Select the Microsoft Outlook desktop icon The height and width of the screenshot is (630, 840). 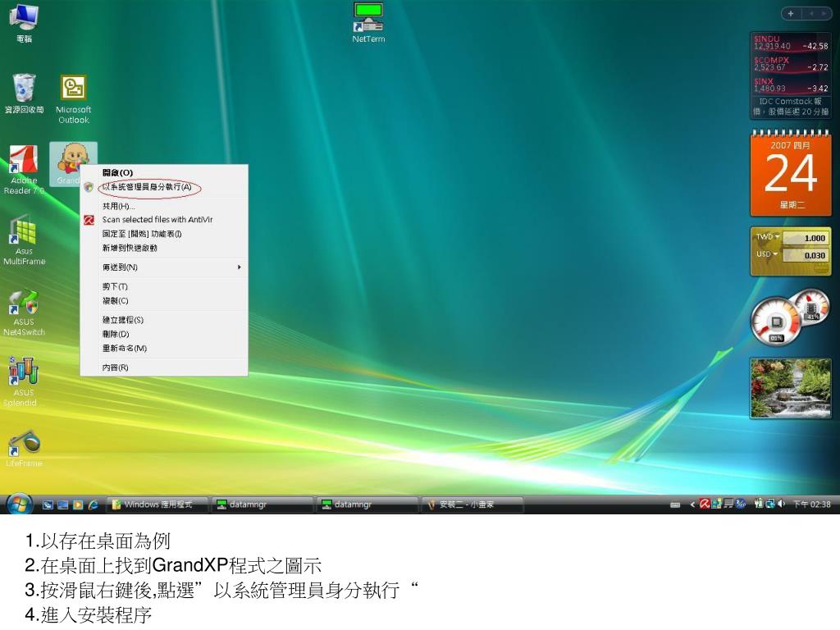(73, 99)
